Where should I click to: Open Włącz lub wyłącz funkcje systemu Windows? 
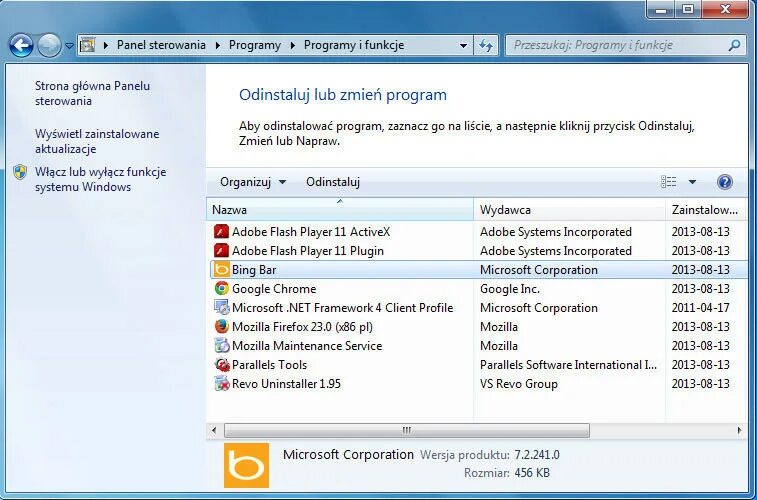(100, 179)
